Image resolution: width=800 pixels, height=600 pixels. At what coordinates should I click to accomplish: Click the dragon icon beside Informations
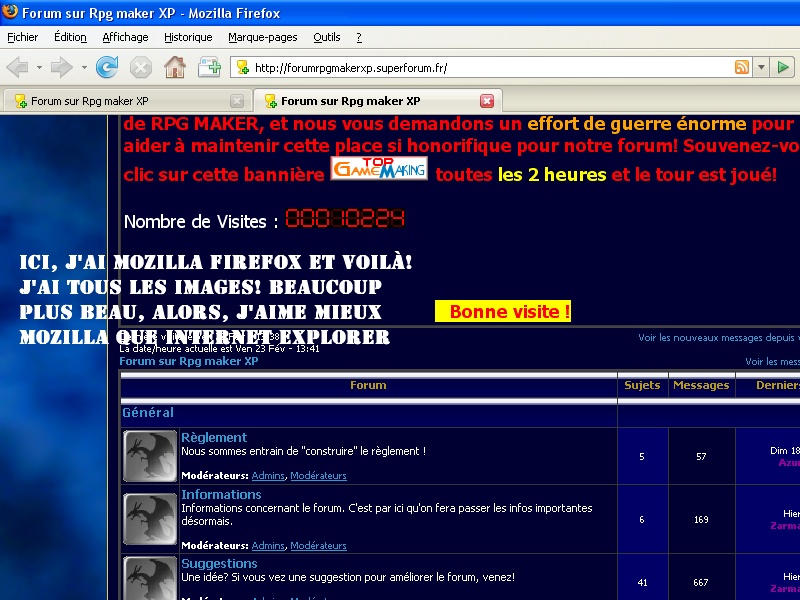tap(150, 518)
